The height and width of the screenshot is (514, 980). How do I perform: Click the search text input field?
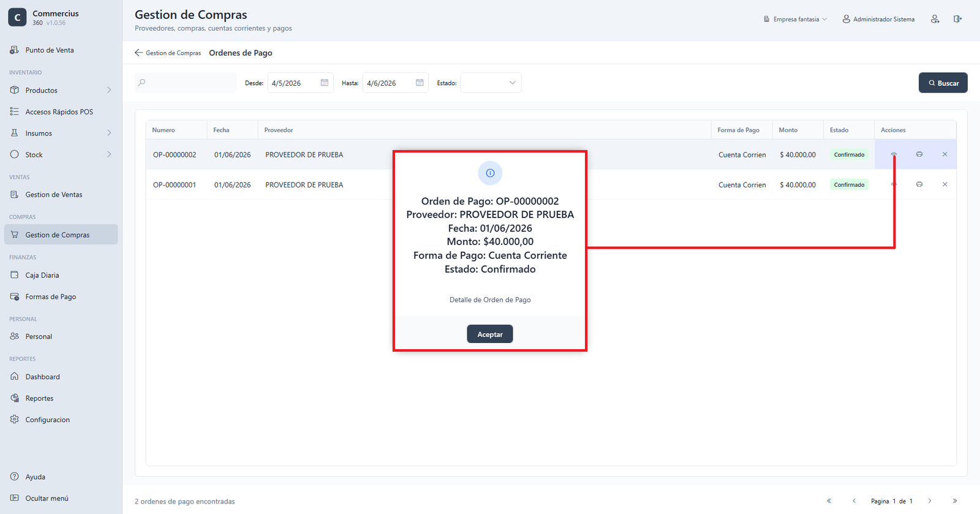[186, 83]
